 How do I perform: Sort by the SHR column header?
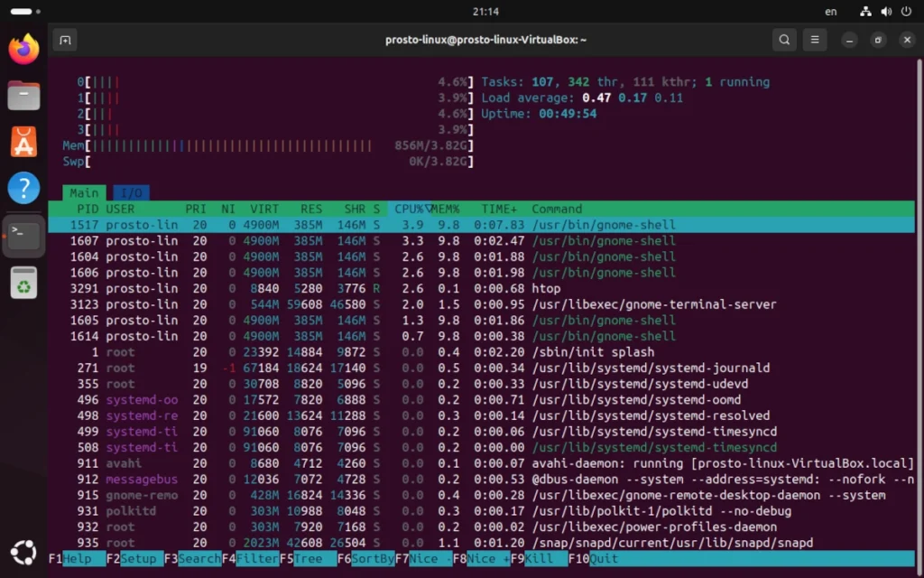pos(355,209)
